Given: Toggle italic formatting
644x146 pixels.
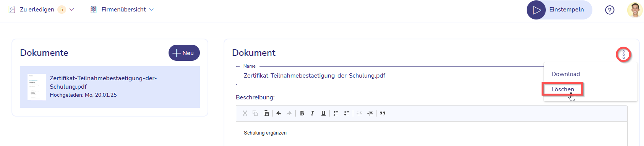Looking at the screenshot, I should pyautogui.click(x=312, y=113).
